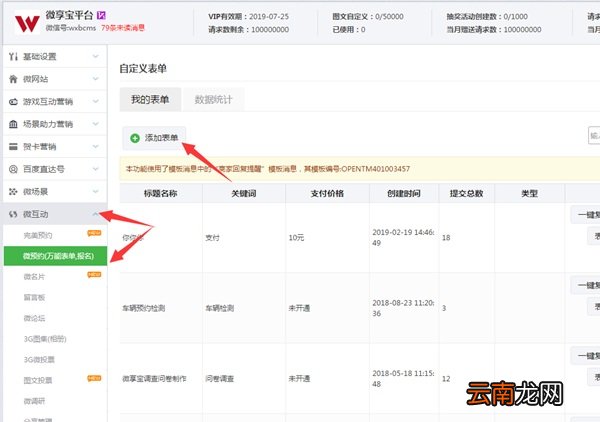Click the 创建时间 column header
The width and height of the screenshot is (600, 422).
pos(404,194)
